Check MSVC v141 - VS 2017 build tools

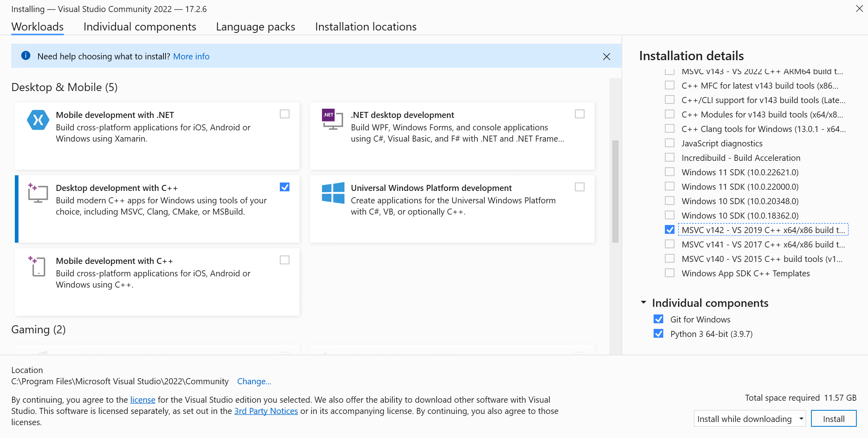click(x=670, y=244)
